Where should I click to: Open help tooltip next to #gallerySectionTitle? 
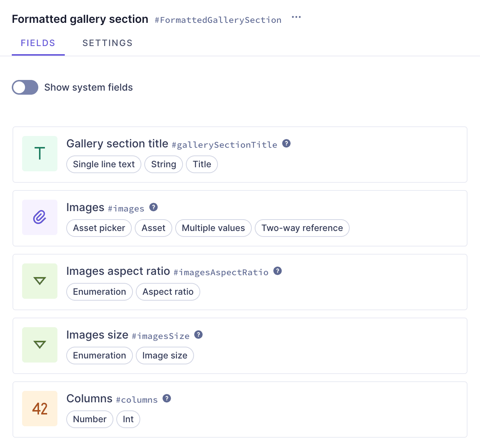pos(286,144)
